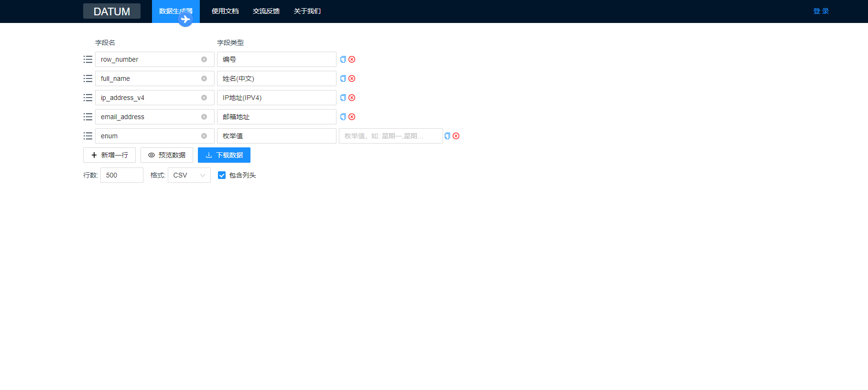Click drag handle icon for email_address row

[x=88, y=117]
